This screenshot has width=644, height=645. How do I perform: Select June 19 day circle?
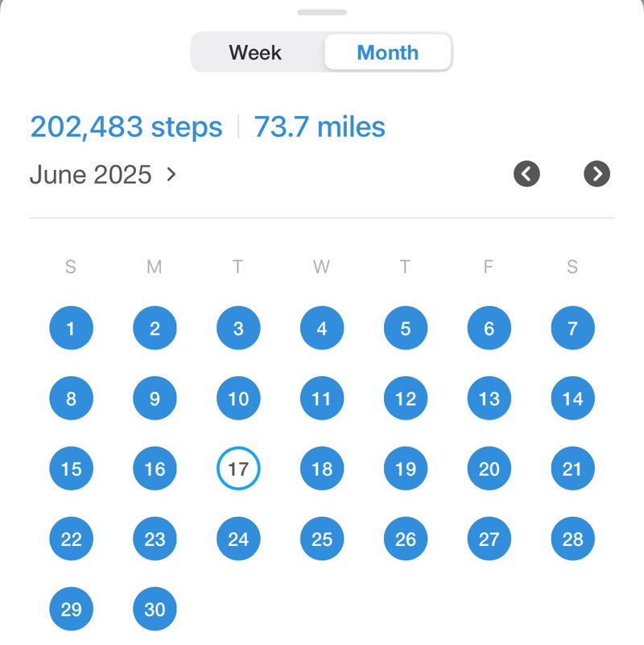pos(406,469)
